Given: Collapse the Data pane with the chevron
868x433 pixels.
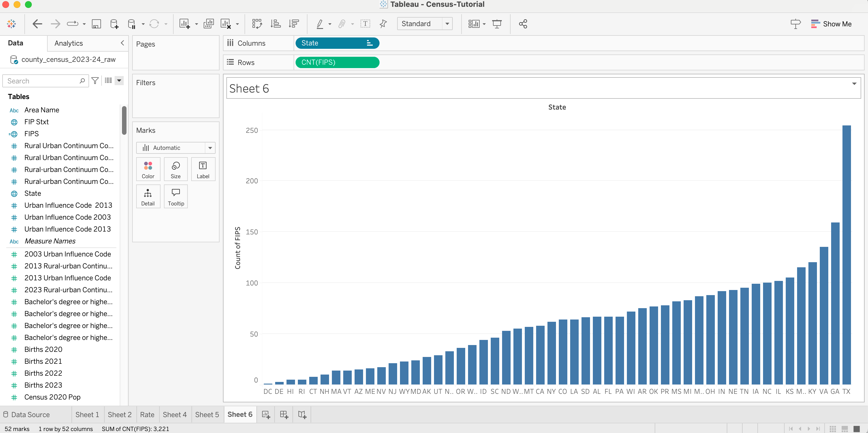Looking at the screenshot, I should click(x=122, y=43).
